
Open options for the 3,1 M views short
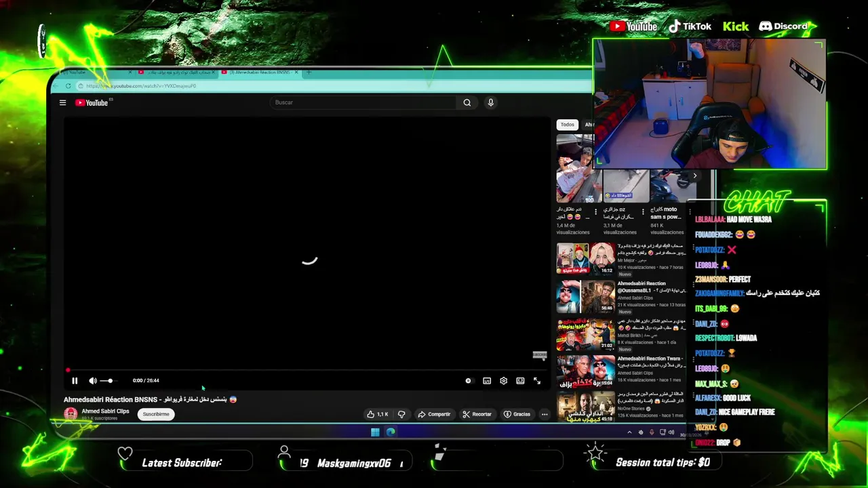click(x=642, y=211)
